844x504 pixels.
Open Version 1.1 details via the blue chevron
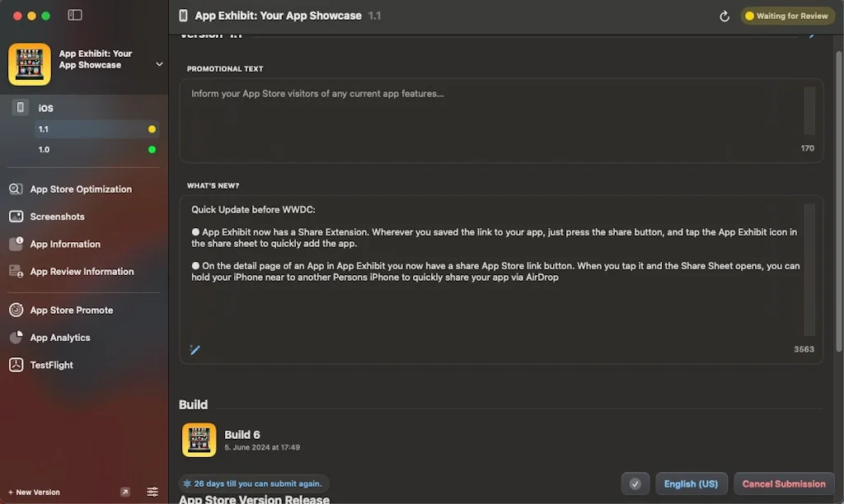pyautogui.click(x=807, y=35)
